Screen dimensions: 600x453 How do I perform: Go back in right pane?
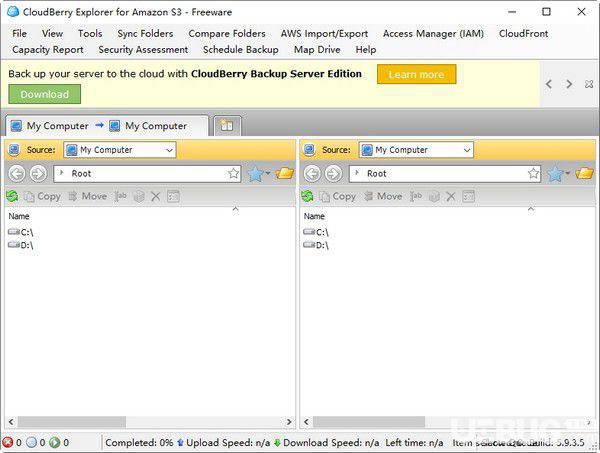[x=312, y=174]
